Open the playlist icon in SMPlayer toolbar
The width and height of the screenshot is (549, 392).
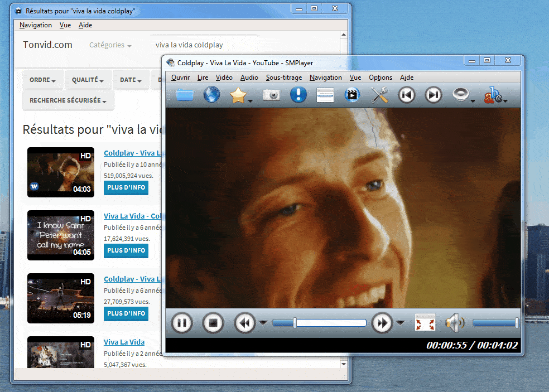click(325, 95)
